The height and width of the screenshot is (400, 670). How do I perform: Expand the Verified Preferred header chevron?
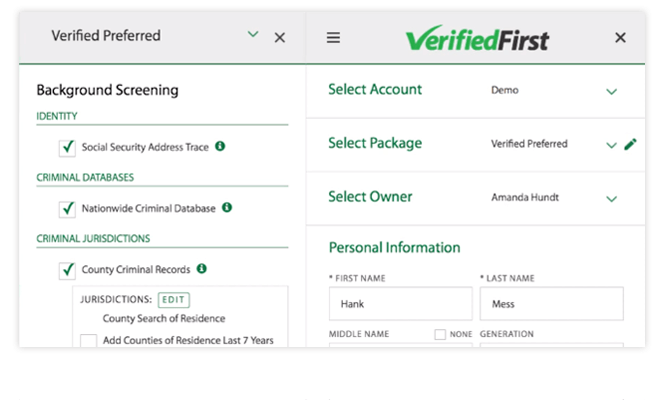click(253, 34)
